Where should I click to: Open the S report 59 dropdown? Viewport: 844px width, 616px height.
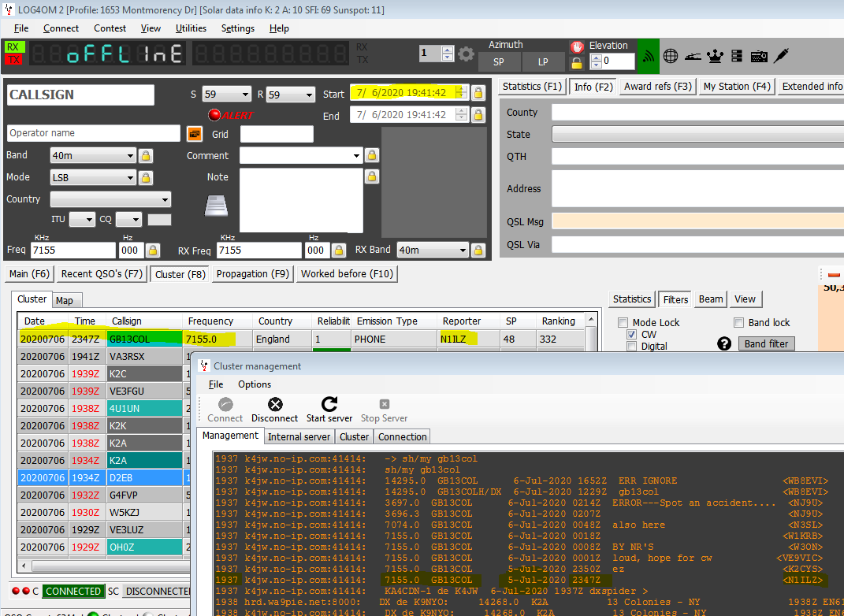point(245,95)
